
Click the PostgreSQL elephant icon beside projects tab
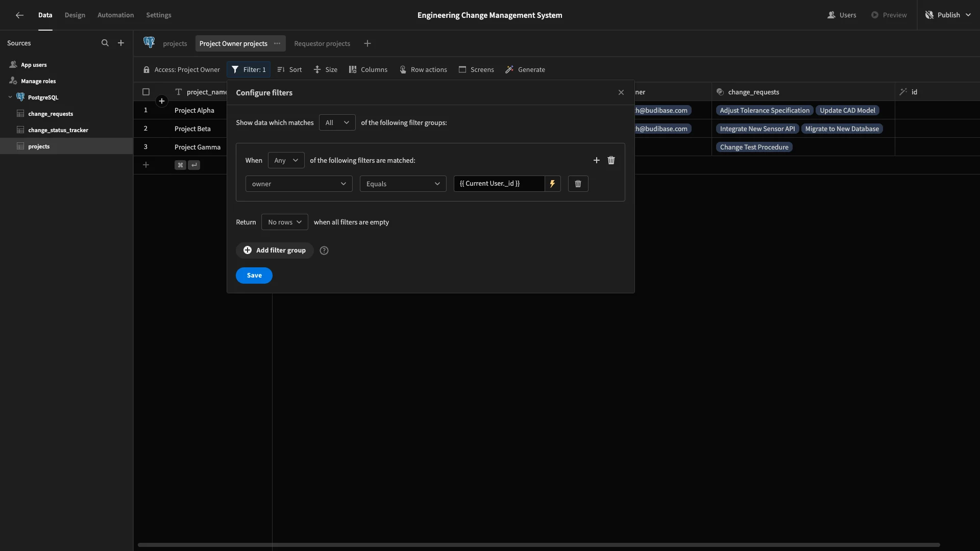tap(149, 43)
